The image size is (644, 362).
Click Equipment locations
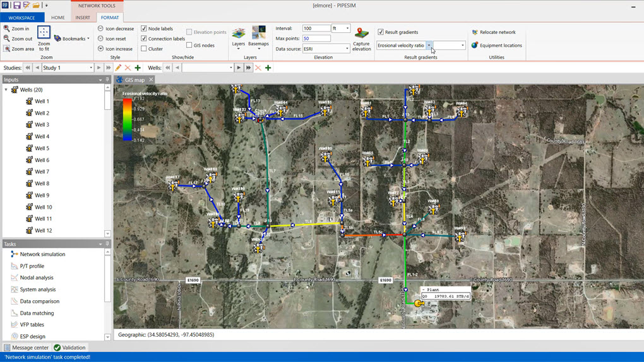496,45
